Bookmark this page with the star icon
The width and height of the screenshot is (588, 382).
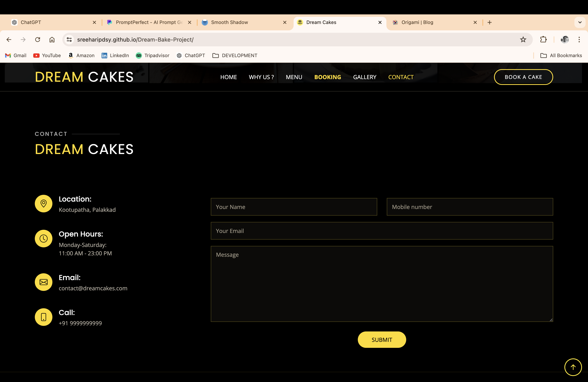[523, 40]
